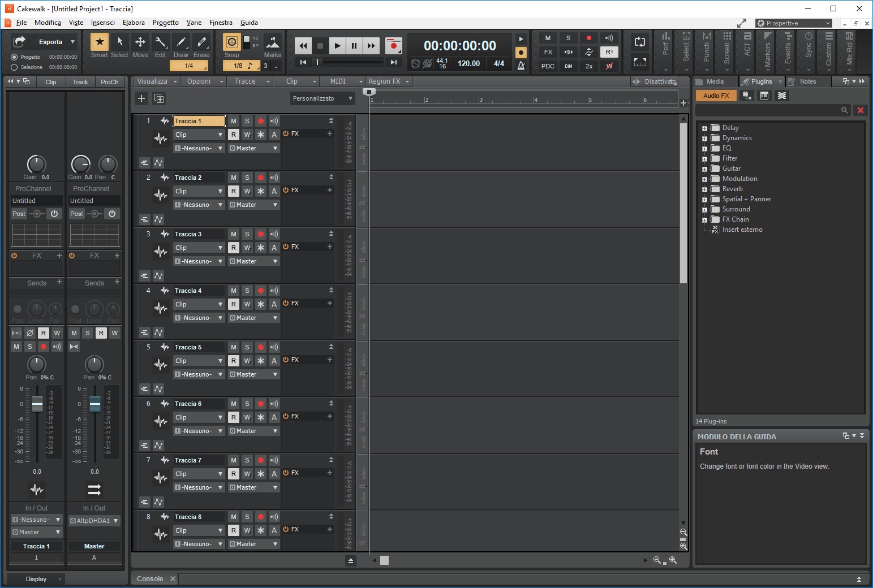Screen dimensions: 873x588
Task: Open the AltpDHDA1 output dropdown in Master strip
Action: tap(94, 521)
